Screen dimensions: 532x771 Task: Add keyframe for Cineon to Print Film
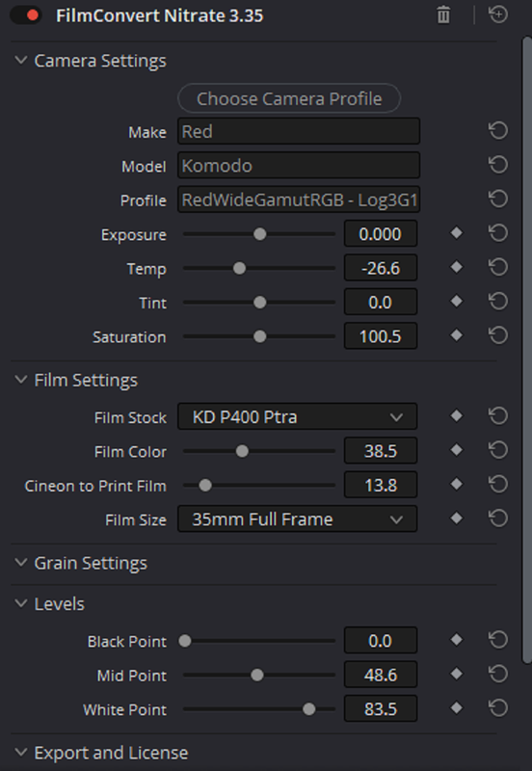click(x=456, y=485)
